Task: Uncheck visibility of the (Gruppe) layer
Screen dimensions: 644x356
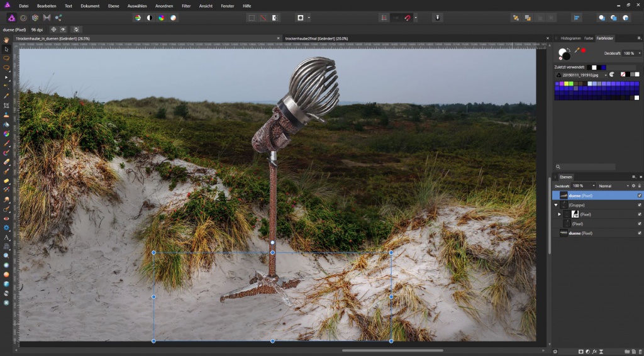Action: point(640,205)
